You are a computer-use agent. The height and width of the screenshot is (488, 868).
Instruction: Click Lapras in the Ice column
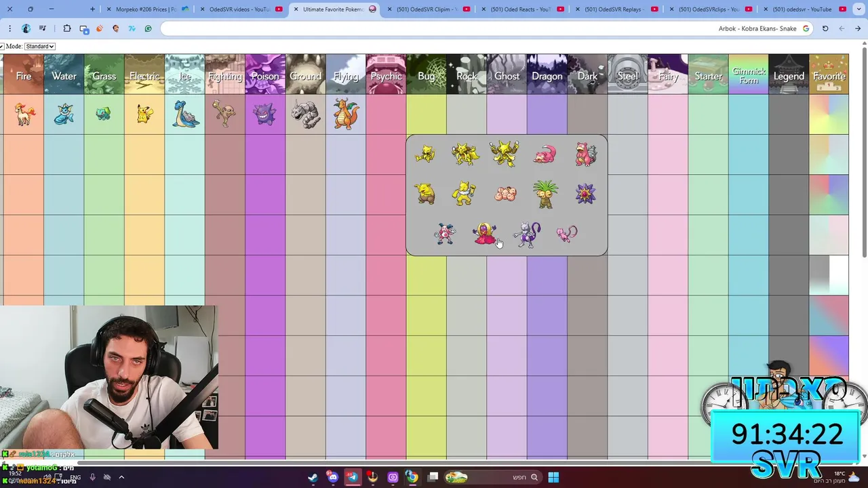[x=185, y=114]
